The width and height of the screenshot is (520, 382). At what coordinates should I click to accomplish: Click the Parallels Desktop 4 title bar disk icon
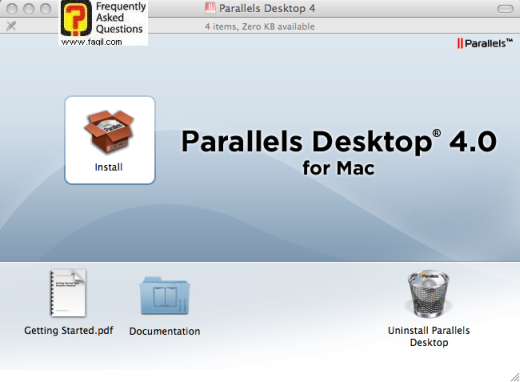click(210, 8)
